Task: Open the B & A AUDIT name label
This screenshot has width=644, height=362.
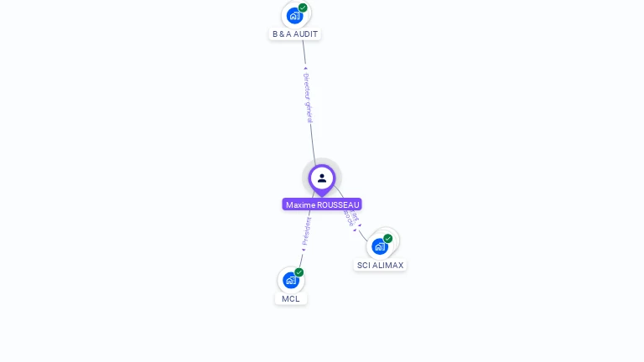Action: [x=295, y=34]
